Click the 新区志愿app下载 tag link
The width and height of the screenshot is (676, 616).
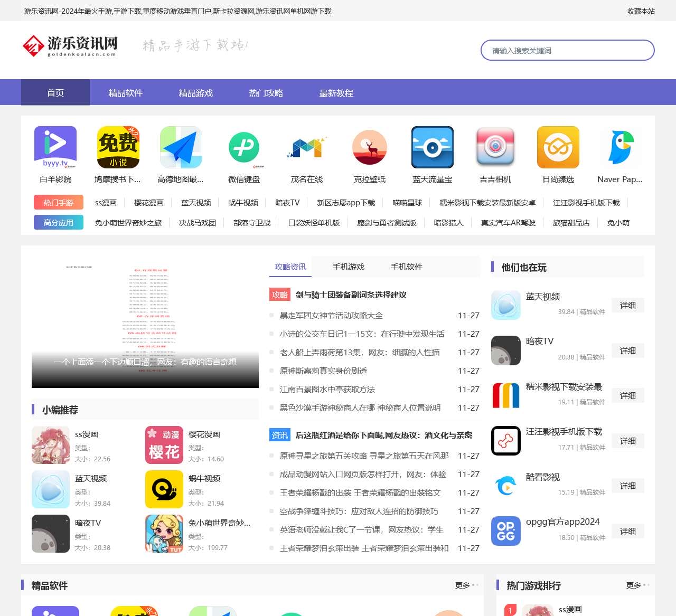click(346, 203)
